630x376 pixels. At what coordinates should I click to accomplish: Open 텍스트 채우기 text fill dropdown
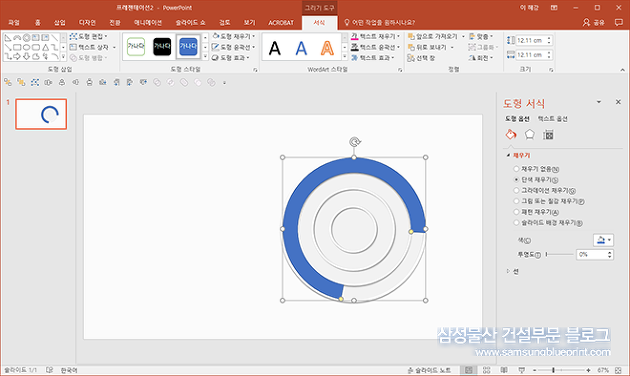(375, 37)
